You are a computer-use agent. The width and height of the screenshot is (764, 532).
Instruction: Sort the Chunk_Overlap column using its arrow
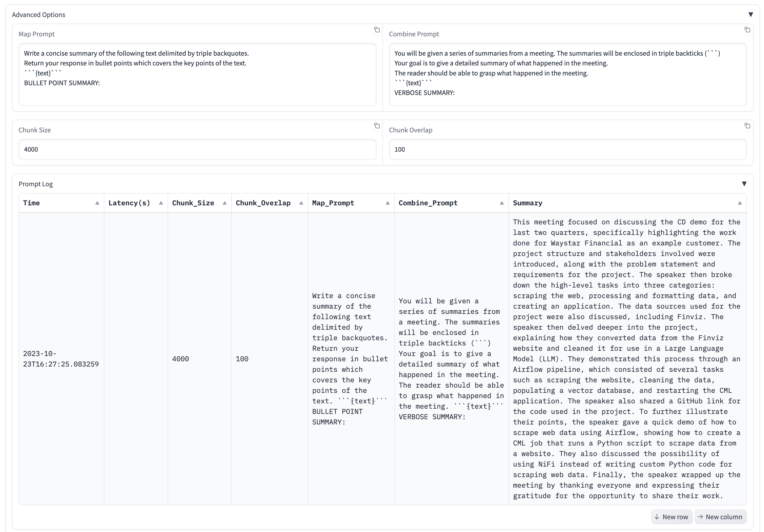pyautogui.click(x=301, y=203)
